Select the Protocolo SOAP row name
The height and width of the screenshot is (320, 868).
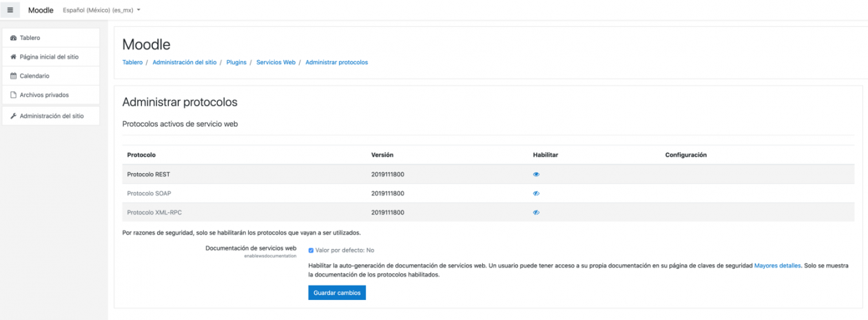tap(149, 193)
